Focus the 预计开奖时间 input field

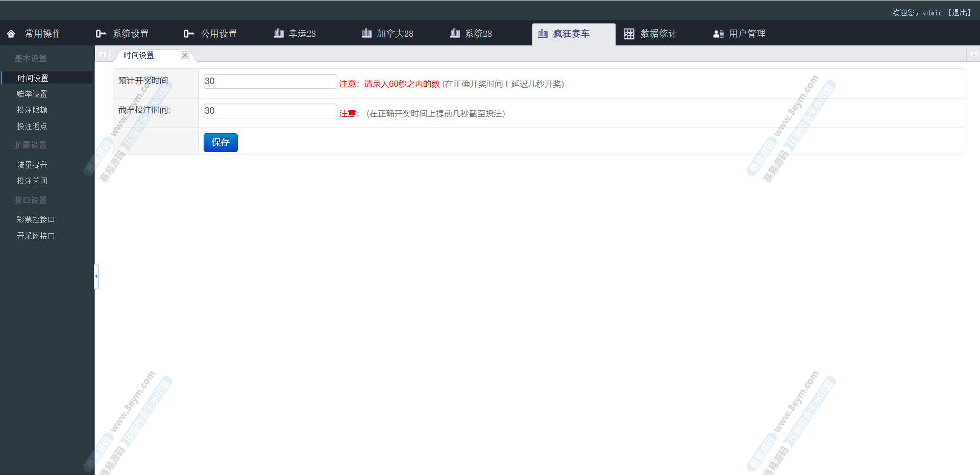click(270, 81)
